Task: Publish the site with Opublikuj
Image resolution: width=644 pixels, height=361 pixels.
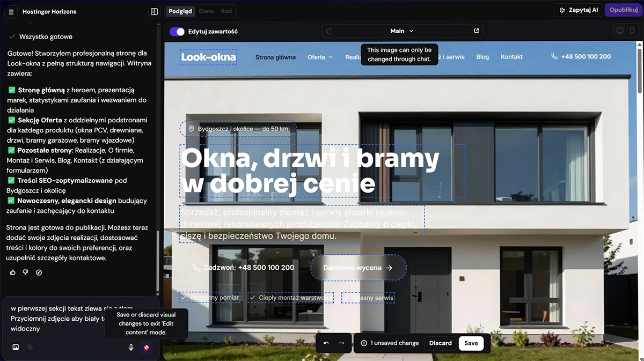Action: click(623, 10)
